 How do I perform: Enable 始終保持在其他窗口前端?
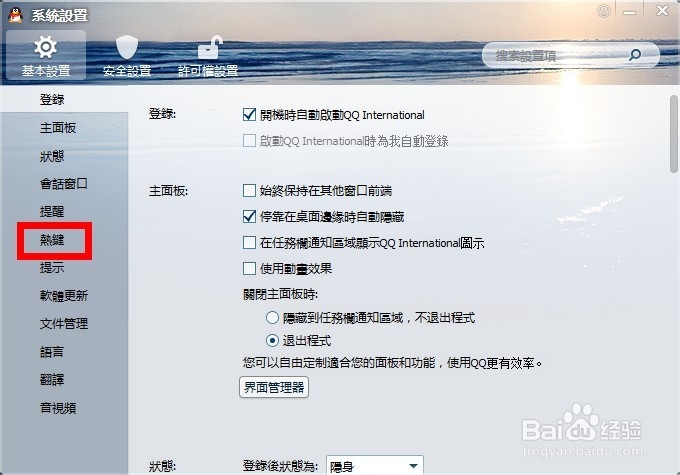249,190
